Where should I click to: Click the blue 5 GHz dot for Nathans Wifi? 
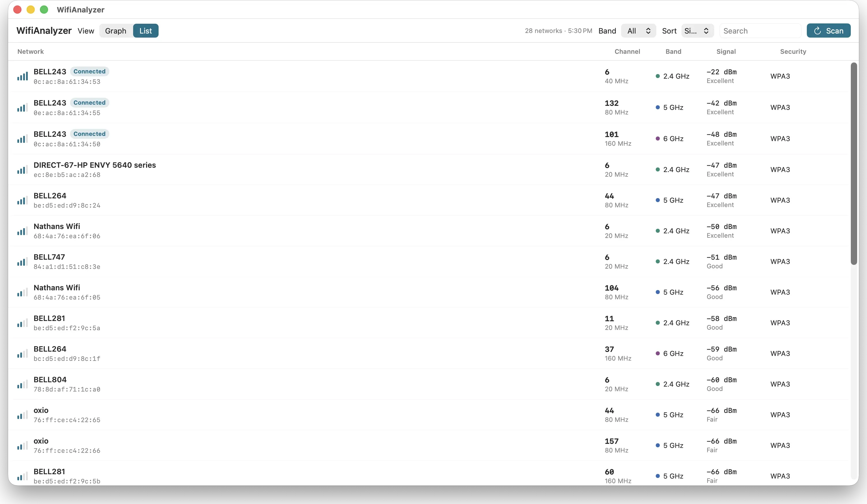657,292
